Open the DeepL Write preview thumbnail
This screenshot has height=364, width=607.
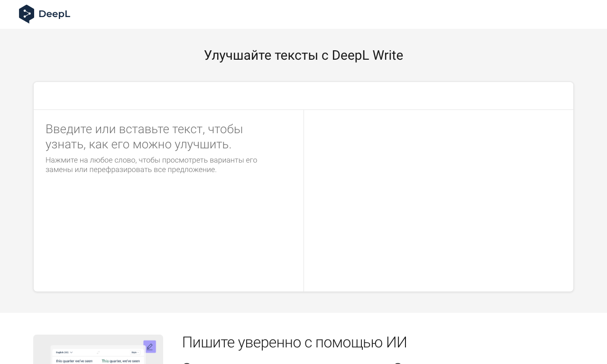pos(98,349)
